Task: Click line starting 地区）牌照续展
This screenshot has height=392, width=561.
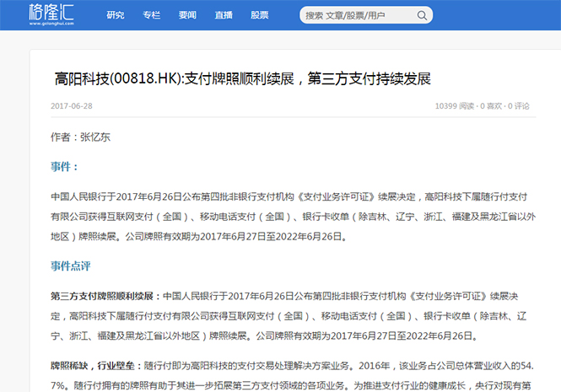Action: (199, 236)
